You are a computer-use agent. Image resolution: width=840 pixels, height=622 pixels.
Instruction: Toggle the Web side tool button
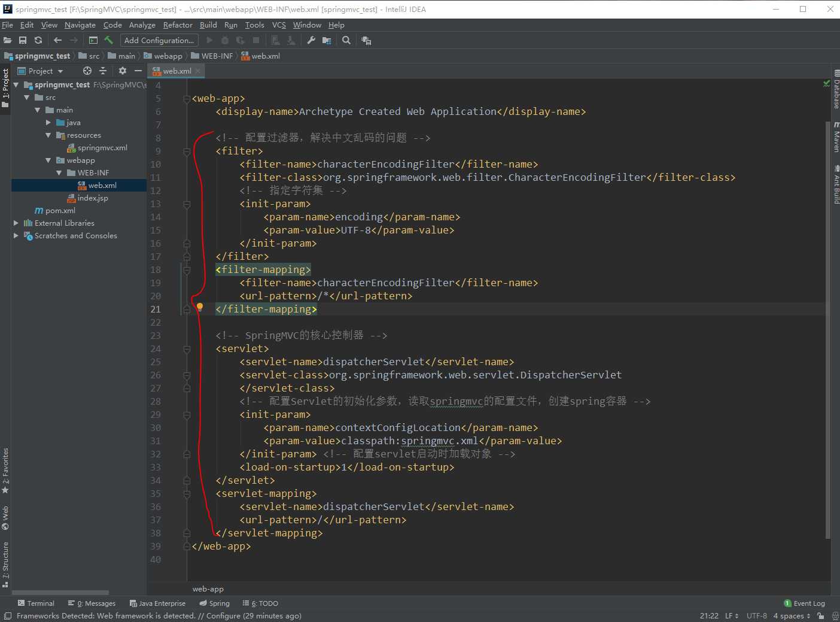click(5, 518)
